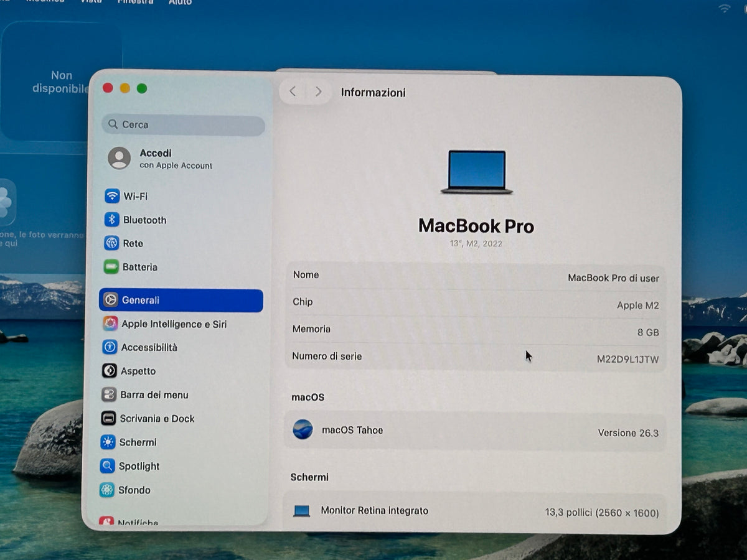
Task: Open the Finestra menu in menu bar
Action: [x=135, y=2]
